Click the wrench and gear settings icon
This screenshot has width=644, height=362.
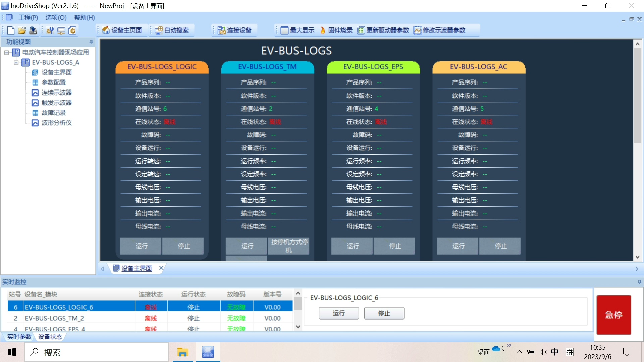coord(50,31)
